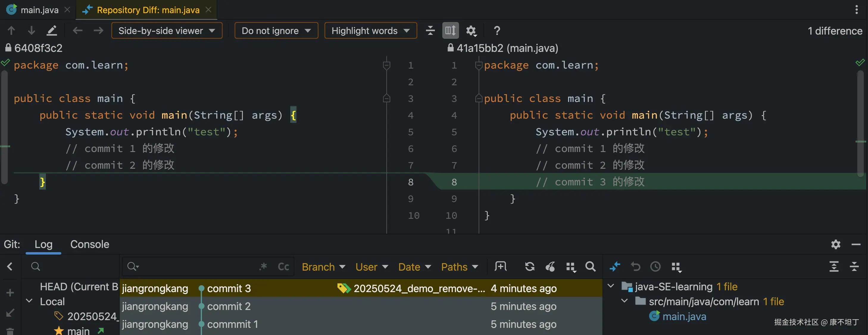Screen dimensions: 868x335
Task: Open the Highlight words dropdown
Action: point(370,31)
